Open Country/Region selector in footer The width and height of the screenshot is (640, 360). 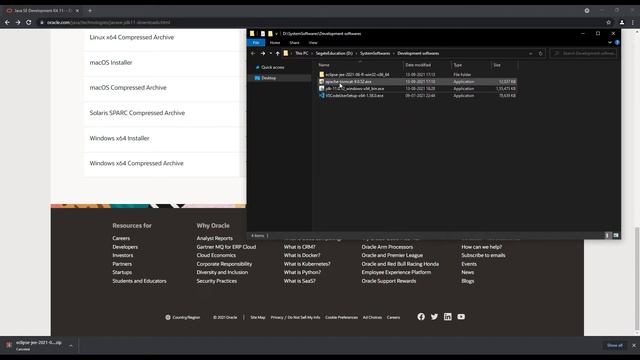182,317
